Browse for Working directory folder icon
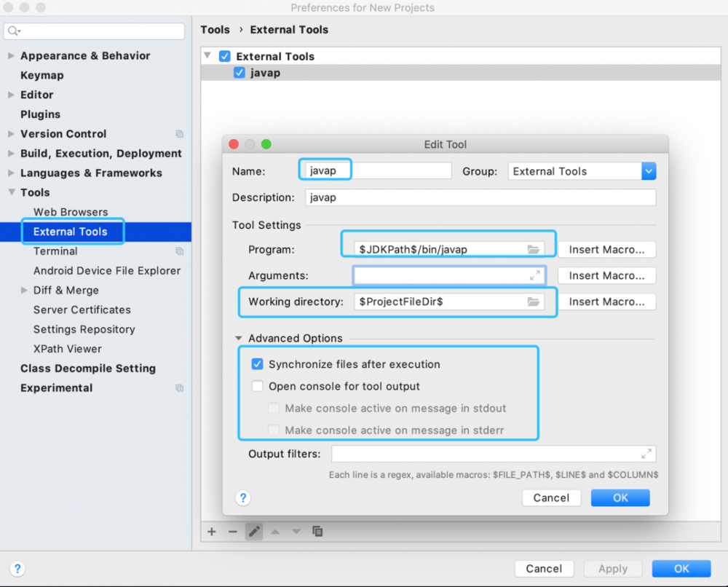The image size is (728, 587). 534,302
